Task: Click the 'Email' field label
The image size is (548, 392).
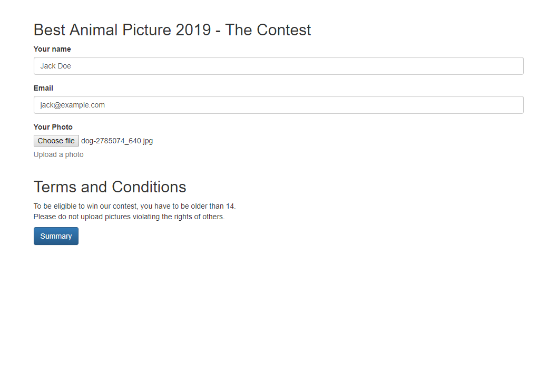Action: tap(43, 88)
